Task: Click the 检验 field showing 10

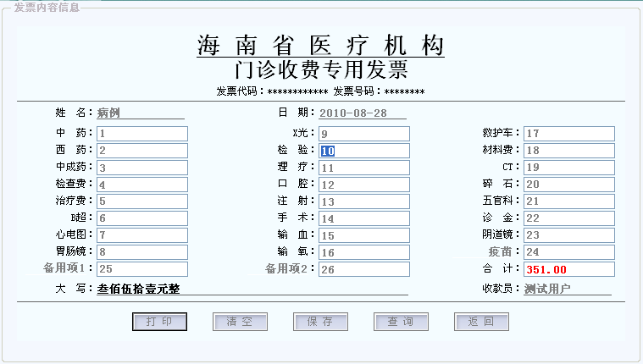Action: point(363,151)
